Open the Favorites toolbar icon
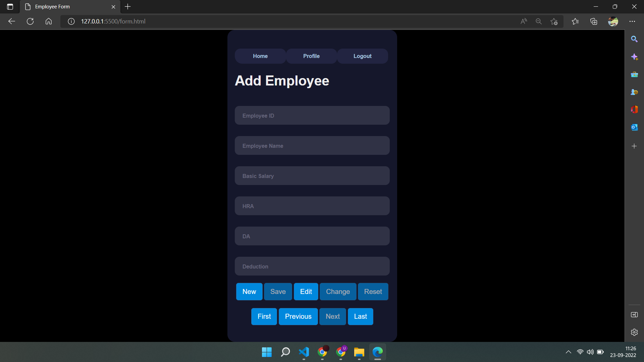 (576, 21)
